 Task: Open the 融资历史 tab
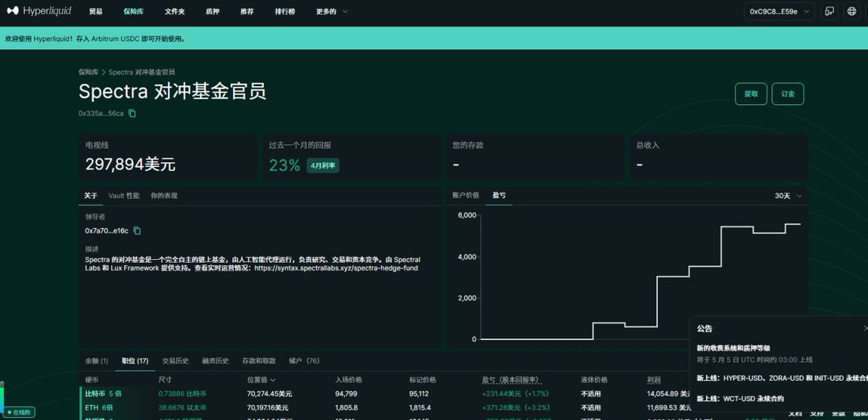tap(215, 361)
